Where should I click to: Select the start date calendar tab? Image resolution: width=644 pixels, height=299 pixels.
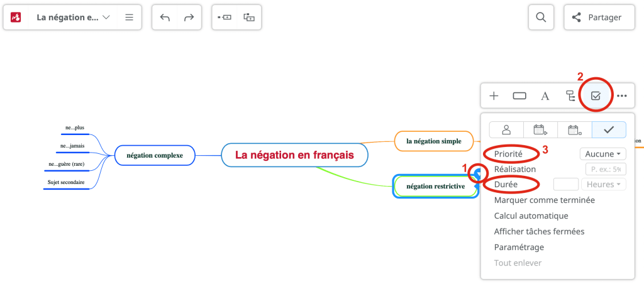pos(540,129)
